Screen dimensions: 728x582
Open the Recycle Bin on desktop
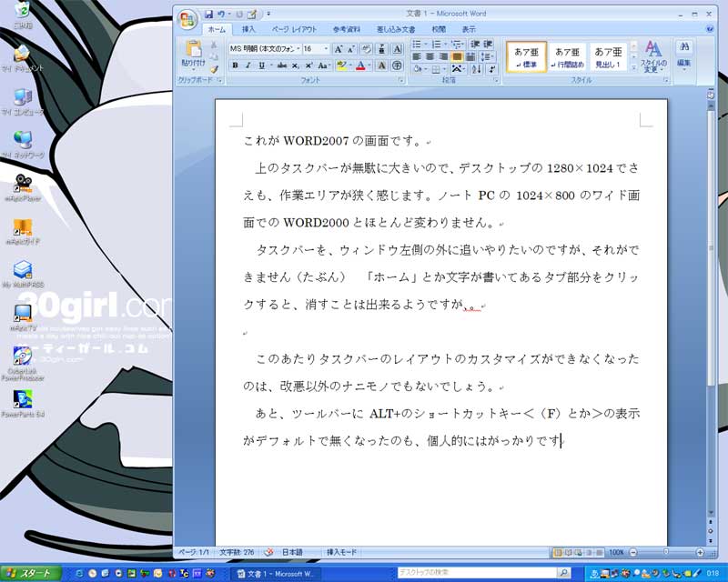coord(22,14)
